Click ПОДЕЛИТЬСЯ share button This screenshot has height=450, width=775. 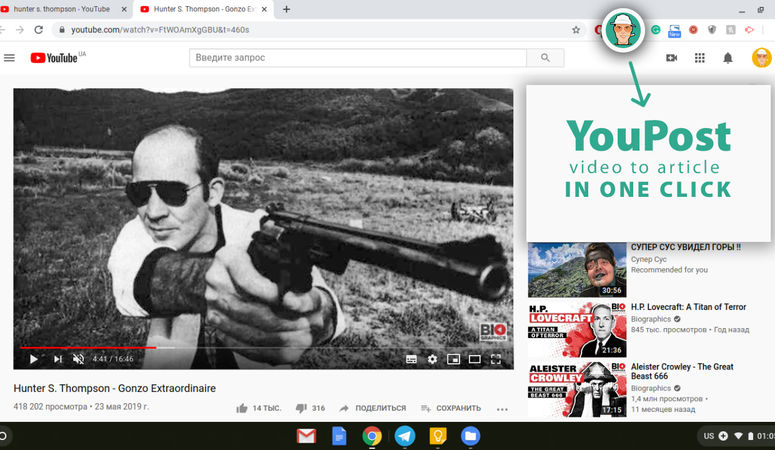tap(372, 408)
